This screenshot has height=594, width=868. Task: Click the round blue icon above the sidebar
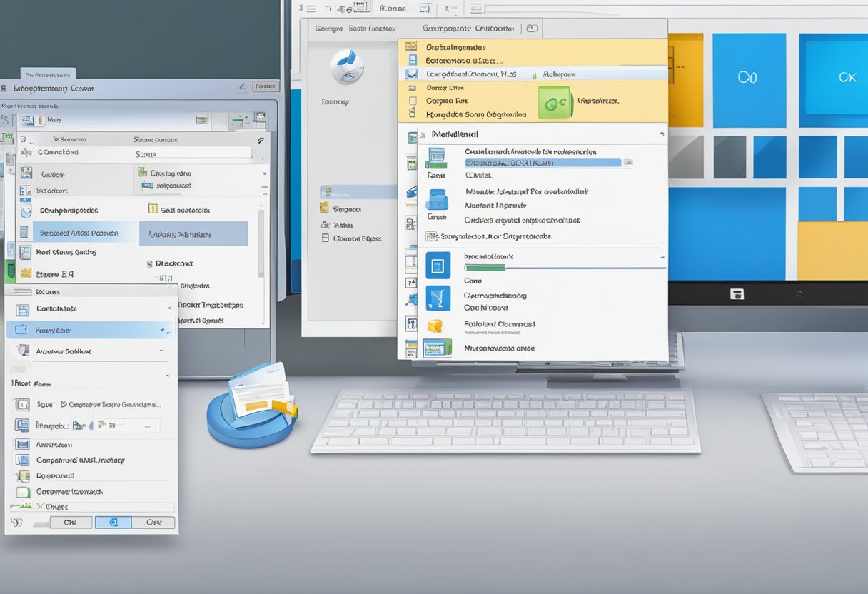coord(347,66)
